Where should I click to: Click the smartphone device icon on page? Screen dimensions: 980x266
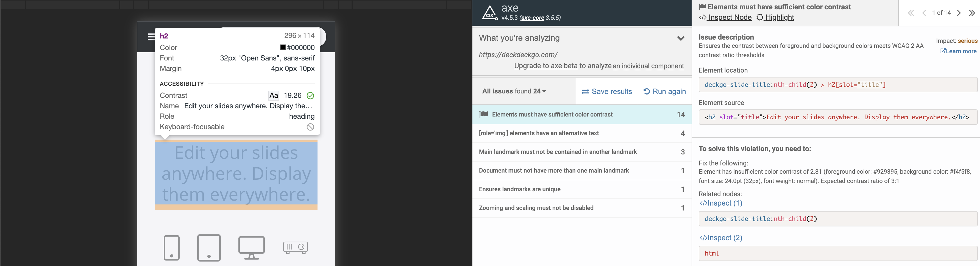point(172,248)
